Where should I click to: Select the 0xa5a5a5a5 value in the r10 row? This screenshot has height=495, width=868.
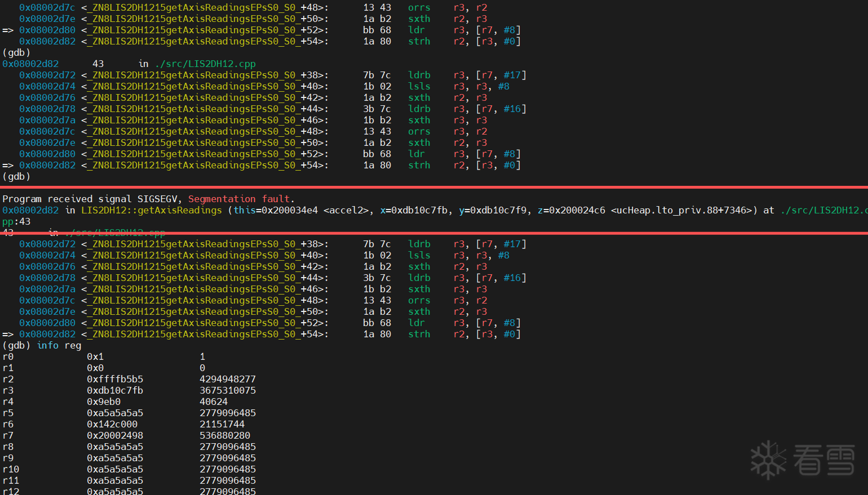pyautogui.click(x=115, y=469)
